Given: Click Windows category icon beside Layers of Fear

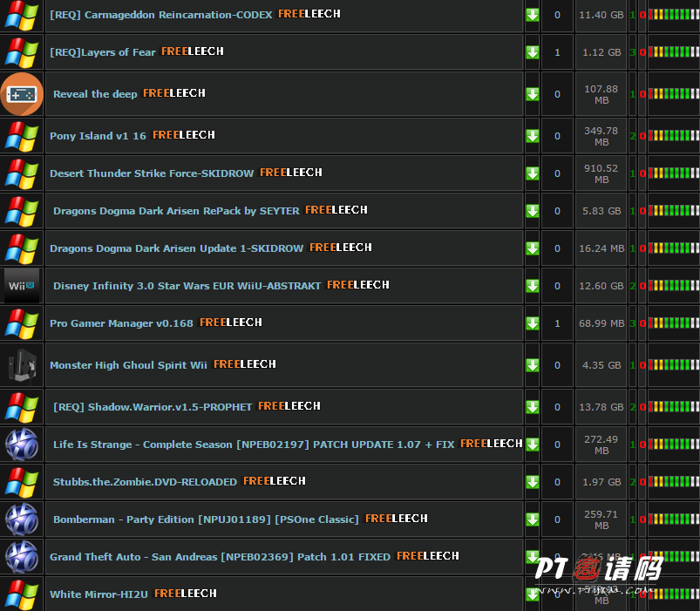Looking at the screenshot, I should pos(22,52).
